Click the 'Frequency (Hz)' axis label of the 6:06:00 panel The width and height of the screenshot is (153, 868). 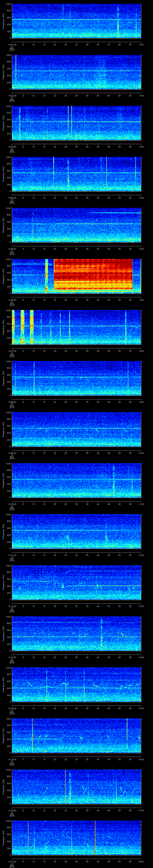pos(3,276)
